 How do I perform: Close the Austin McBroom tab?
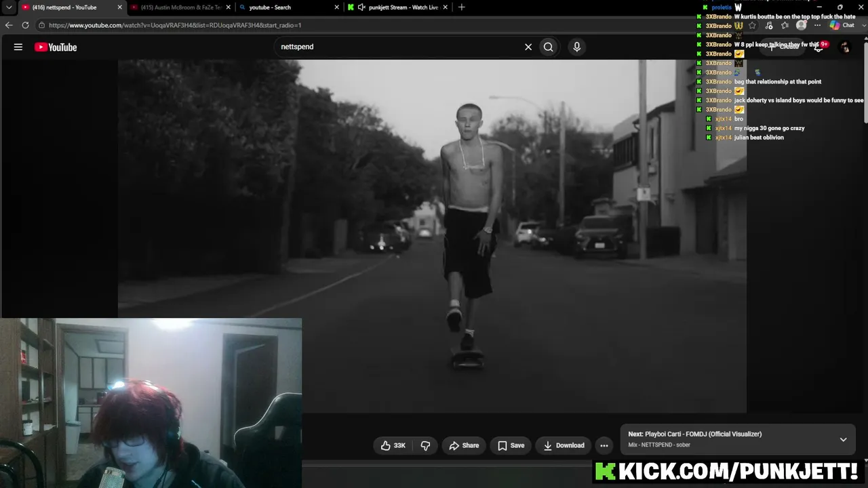pyautogui.click(x=229, y=7)
